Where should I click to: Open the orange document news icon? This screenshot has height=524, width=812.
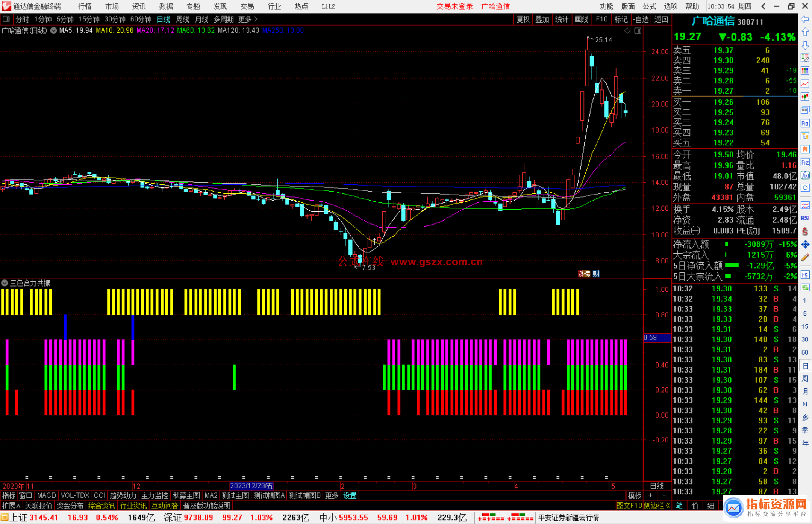click(x=805, y=149)
